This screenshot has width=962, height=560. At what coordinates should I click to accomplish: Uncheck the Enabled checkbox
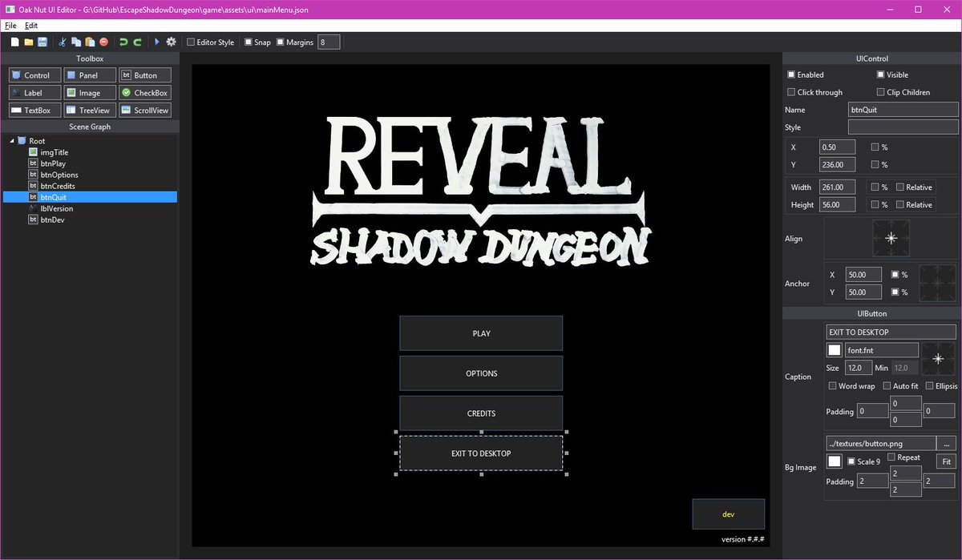coord(791,75)
